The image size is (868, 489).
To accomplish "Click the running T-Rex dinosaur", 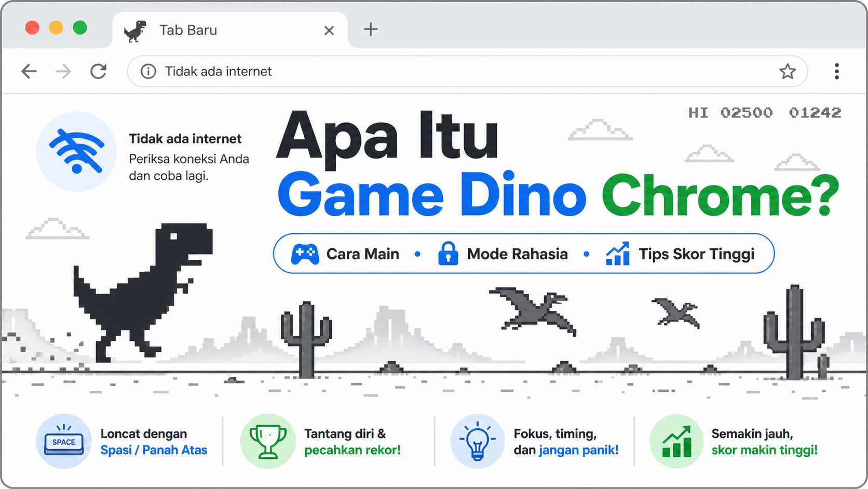I will (x=143, y=292).
